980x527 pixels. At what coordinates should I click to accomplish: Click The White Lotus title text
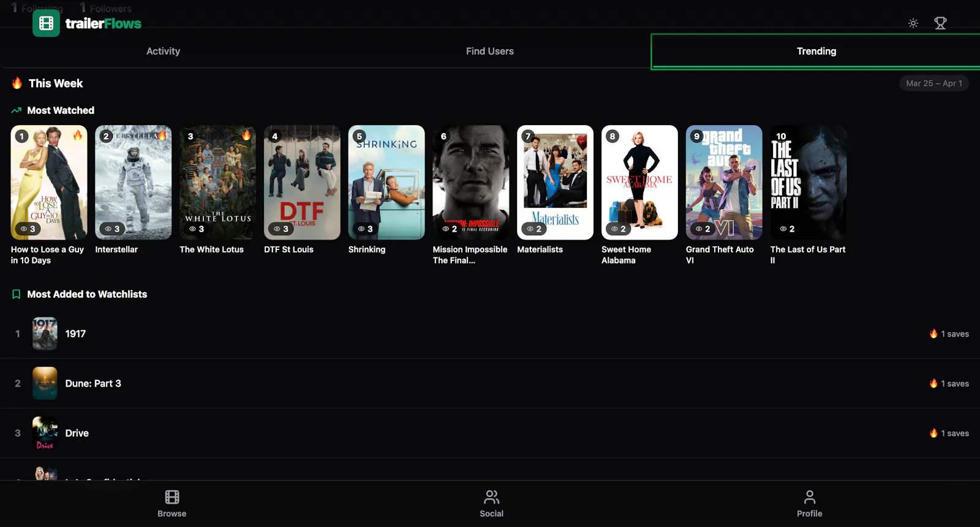tap(212, 249)
